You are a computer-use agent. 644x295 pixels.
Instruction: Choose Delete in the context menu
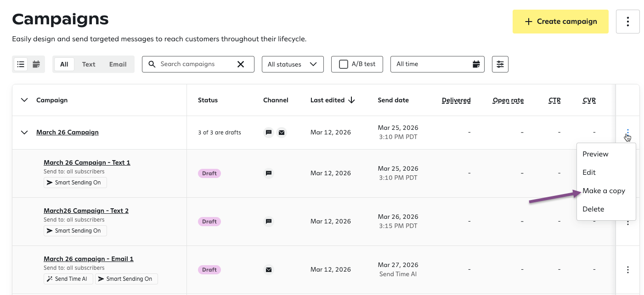(593, 209)
